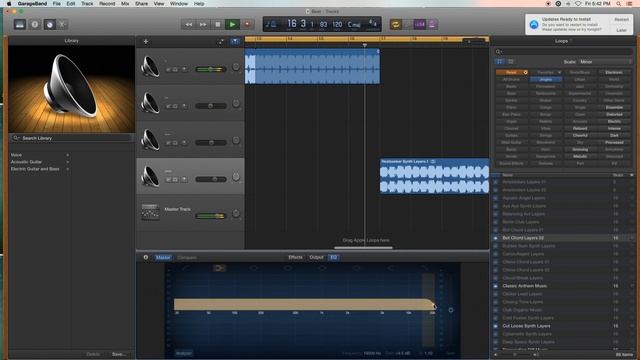
Task: Rewind the project
Action: tap(188, 24)
